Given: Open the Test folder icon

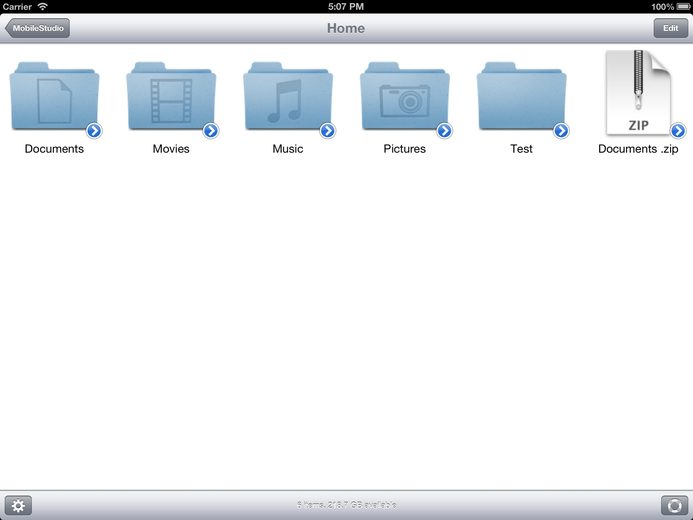Looking at the screenshot, I should point(521,96).
